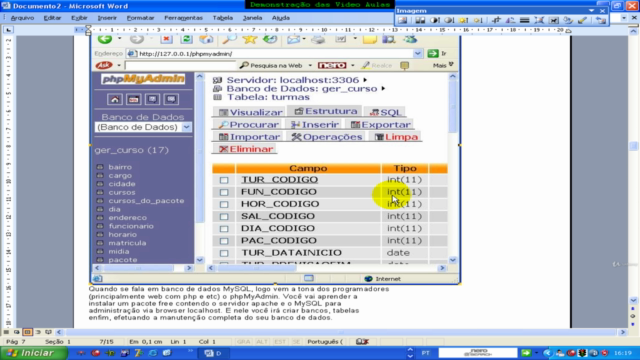Click Reset Picture icon in Imagem toolbar
Image resolution: width=640 pixels, height=360 pixels.
tap(600, 20)
